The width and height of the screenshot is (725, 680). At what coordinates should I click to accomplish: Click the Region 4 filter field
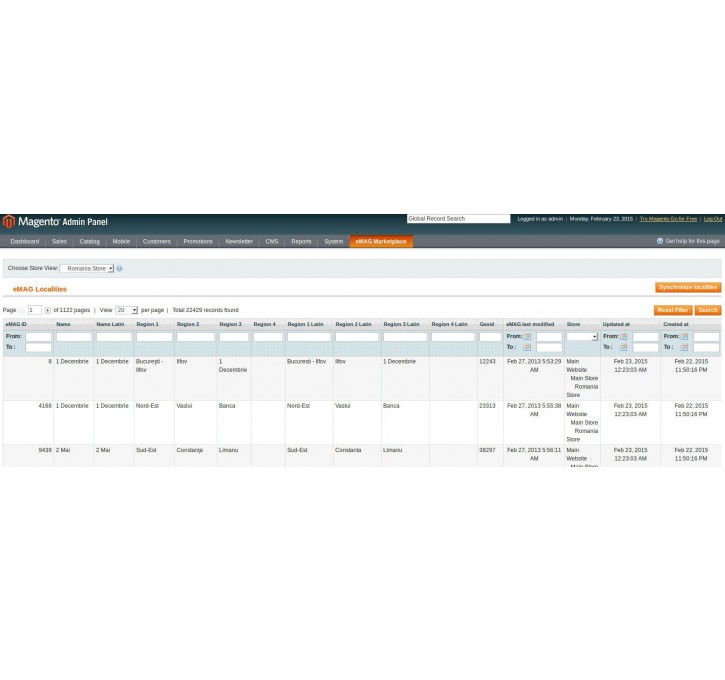268,337
